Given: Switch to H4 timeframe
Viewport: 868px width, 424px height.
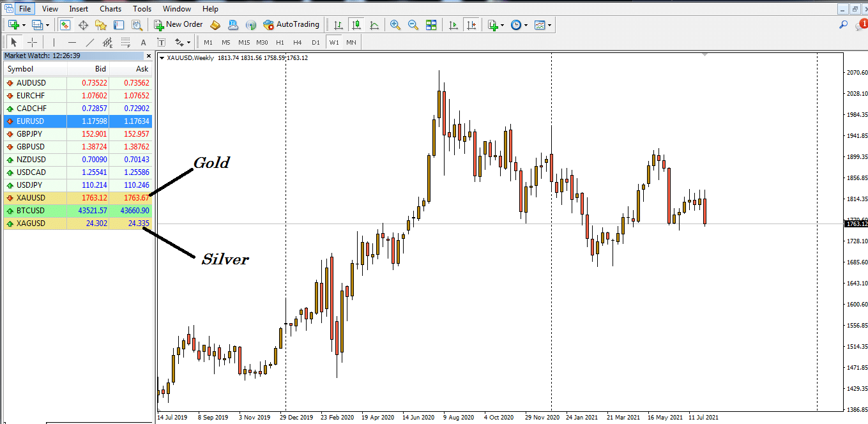Looking at the screenshot, I should [298, 43].
